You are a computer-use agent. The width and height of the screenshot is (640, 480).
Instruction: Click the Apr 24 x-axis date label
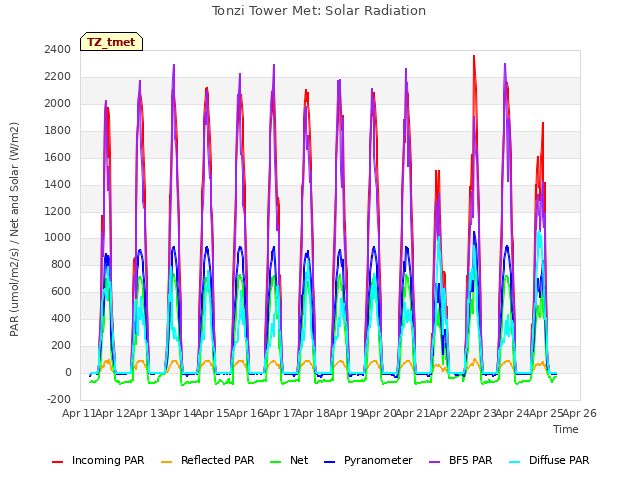click(513, 414)
